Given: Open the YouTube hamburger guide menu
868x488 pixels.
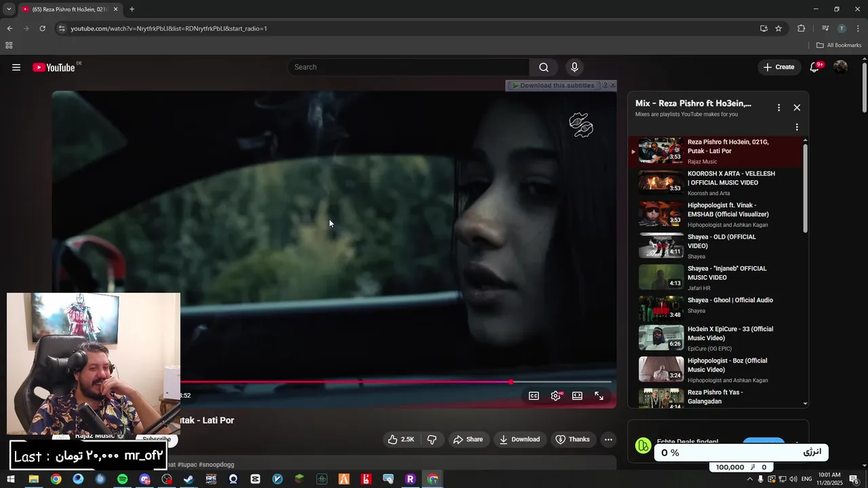Looking at the screenshot, I should click(16, 67).
